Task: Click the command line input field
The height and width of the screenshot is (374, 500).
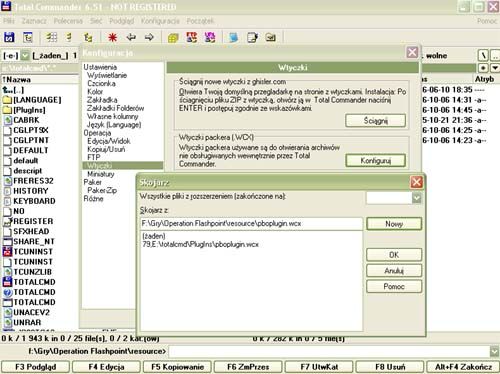Action: [329, 351]
